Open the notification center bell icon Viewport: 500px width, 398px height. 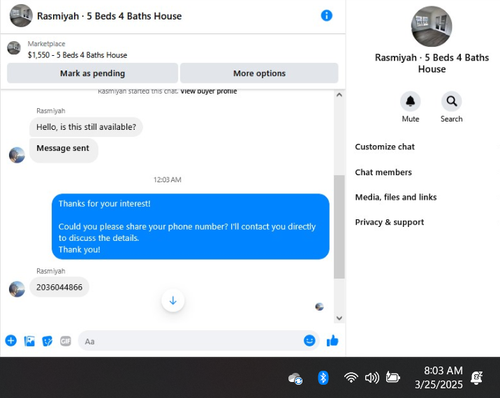pos(477,378)
